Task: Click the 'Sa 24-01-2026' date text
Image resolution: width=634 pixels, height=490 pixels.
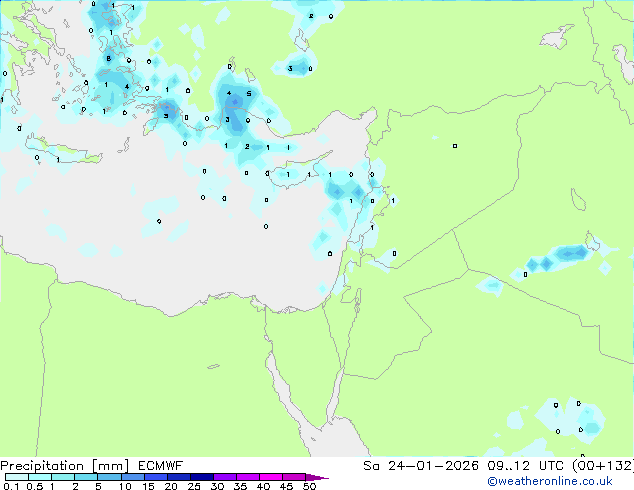Action: (x=421, y=466)
